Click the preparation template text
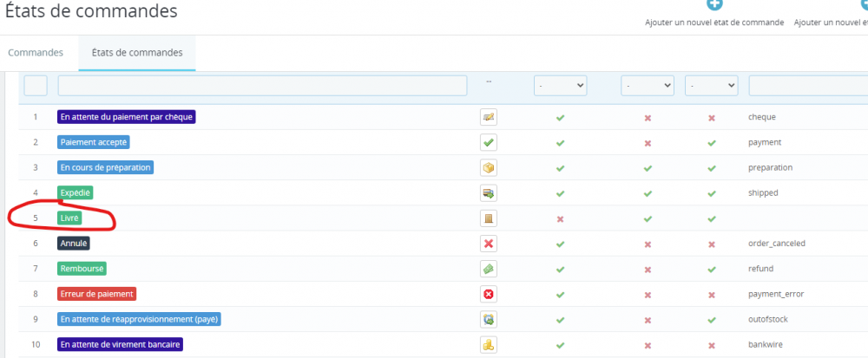868x358 pixels. coord(770,167)
